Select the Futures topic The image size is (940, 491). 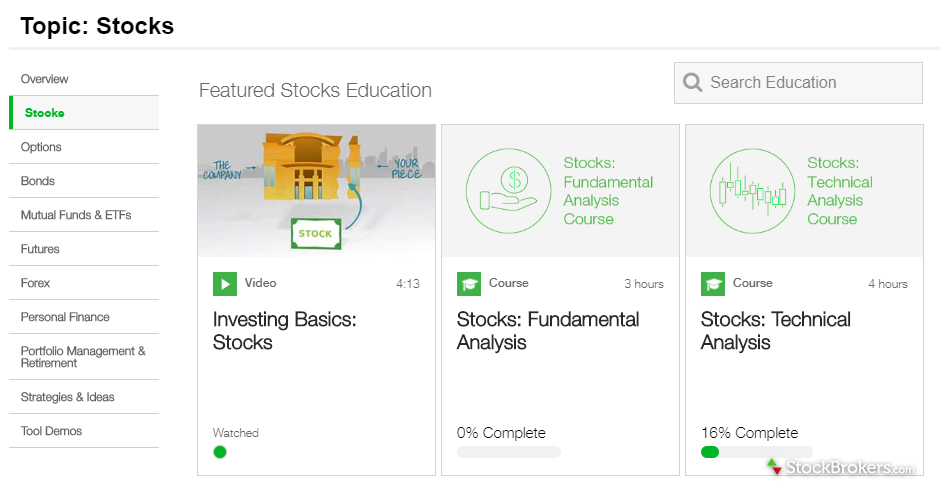point(40,249)
